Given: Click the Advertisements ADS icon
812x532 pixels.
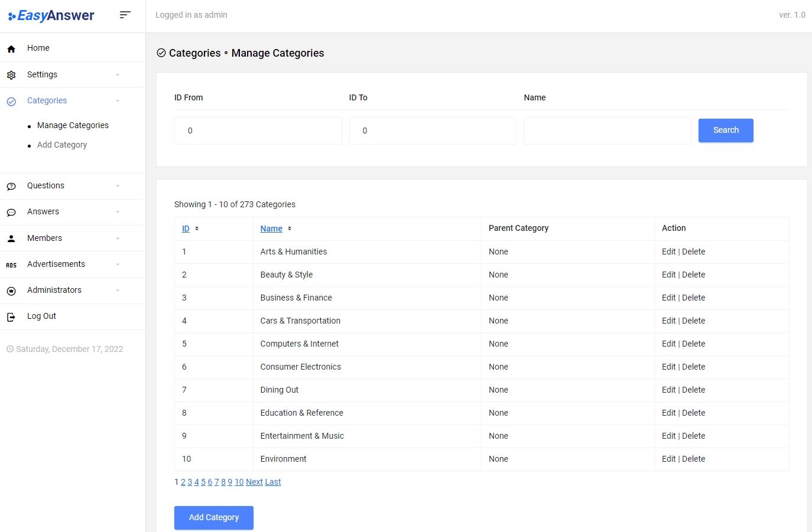Looking at the screenshot, I should (11, 265).
